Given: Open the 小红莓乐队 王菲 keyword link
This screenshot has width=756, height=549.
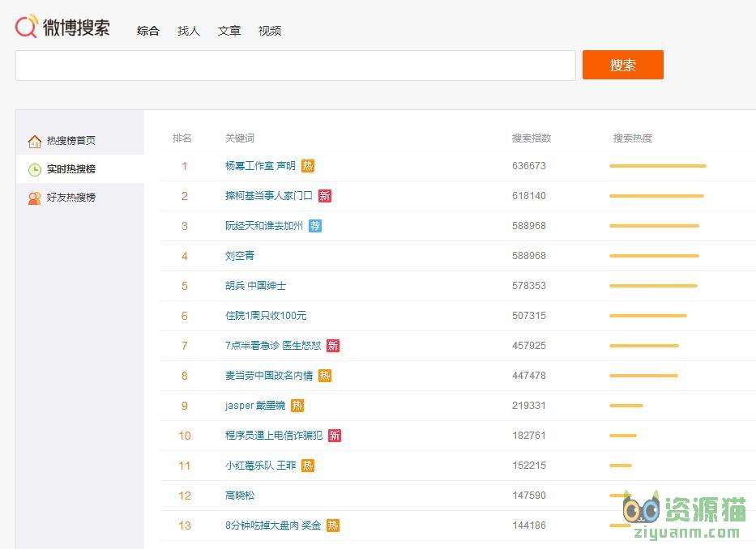Looking at the screenshot, I should pyautogui.click(x=260, y=465).
